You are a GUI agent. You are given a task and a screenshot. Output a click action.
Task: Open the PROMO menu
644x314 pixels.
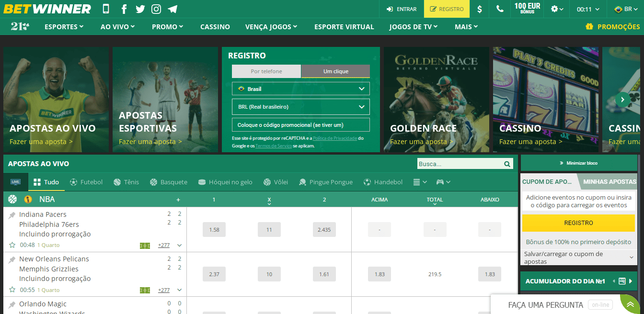[168, 27]
